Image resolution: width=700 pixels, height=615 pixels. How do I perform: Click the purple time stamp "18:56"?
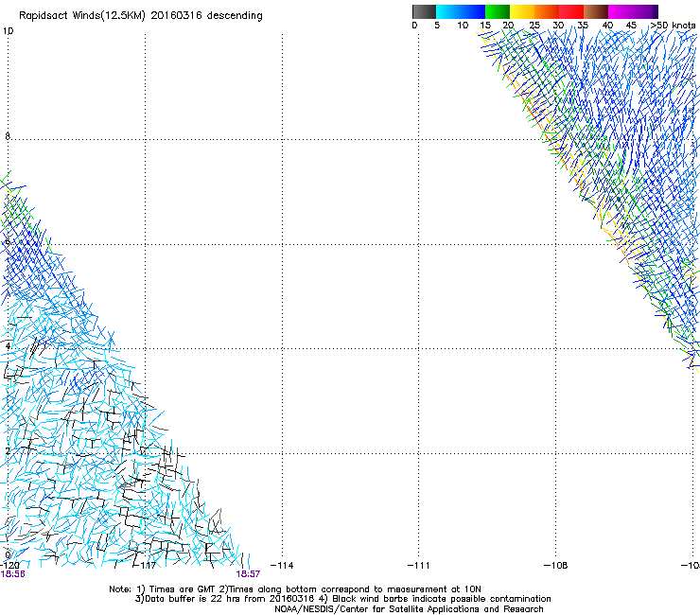[12, 574]
